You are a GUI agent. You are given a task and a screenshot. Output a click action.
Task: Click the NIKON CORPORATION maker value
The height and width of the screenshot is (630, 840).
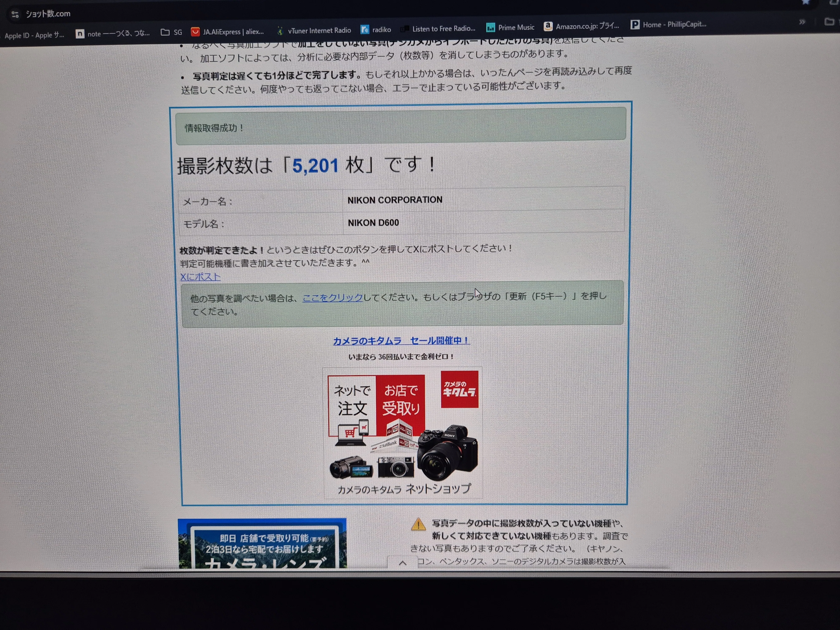click(x=395, y=200)
